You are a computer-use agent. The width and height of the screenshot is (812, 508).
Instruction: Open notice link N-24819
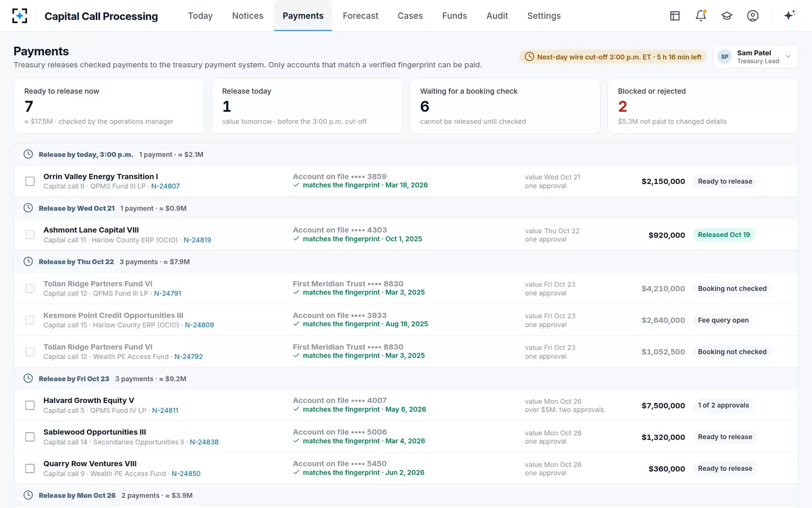197,240
